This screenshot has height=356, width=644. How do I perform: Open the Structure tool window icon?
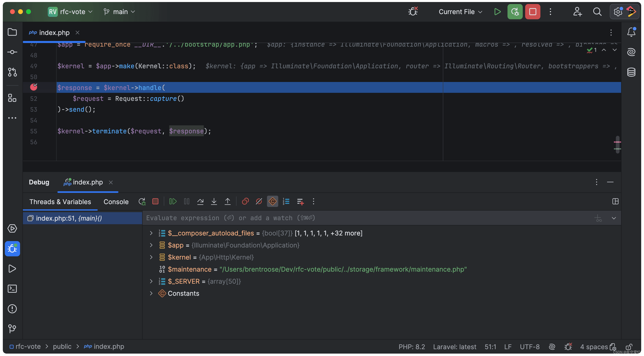(x=12, y=98)
